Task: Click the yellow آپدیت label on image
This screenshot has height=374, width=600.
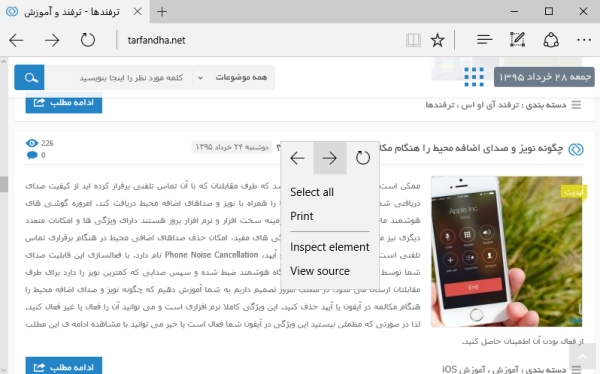Action: (x=574, y=192)
